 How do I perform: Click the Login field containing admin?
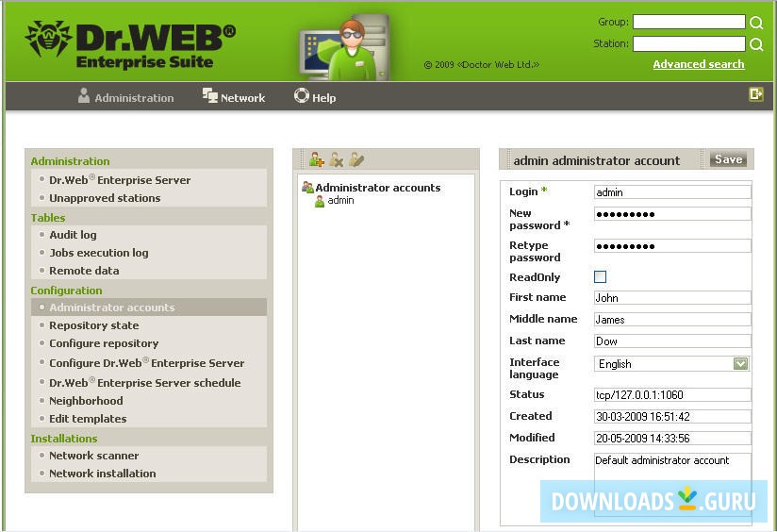pyautogui.click(x=672, y=192)
